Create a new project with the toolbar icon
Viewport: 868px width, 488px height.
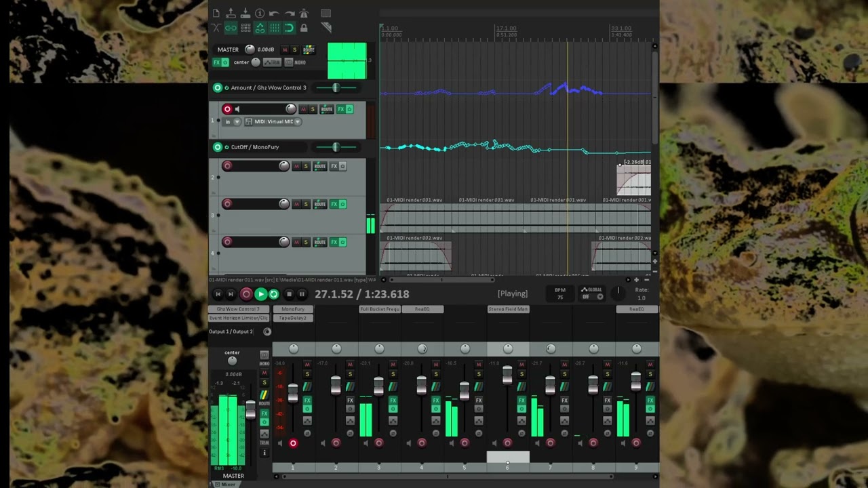click(x=216, y=14)
